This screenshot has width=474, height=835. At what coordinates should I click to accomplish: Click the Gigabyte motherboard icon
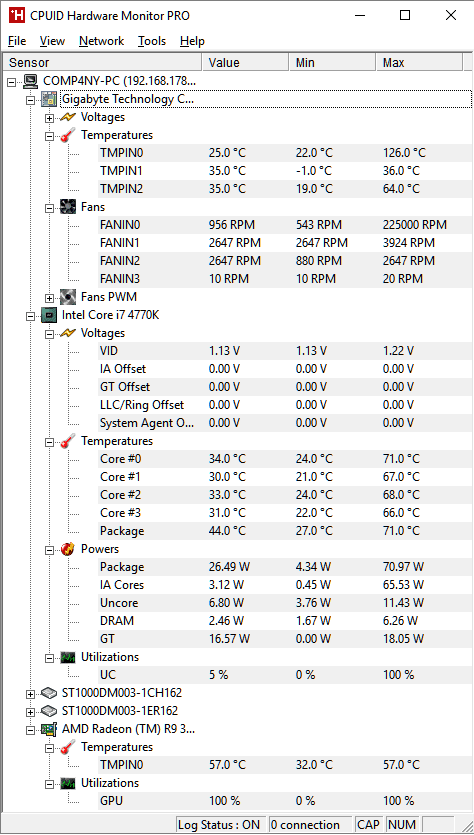(49, 99)
